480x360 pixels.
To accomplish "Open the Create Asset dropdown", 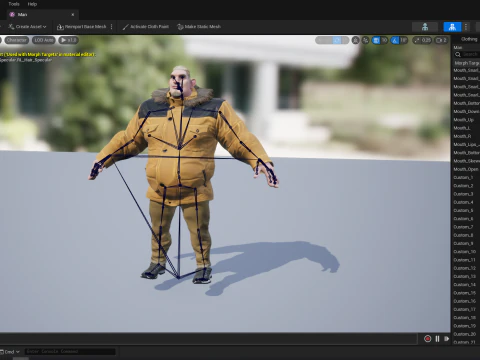I will tap(27, 27).
